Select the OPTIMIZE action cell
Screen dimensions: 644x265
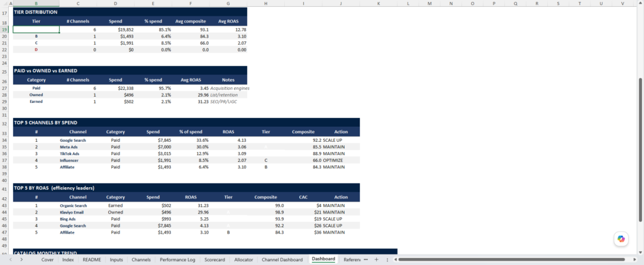pos(341,160)
